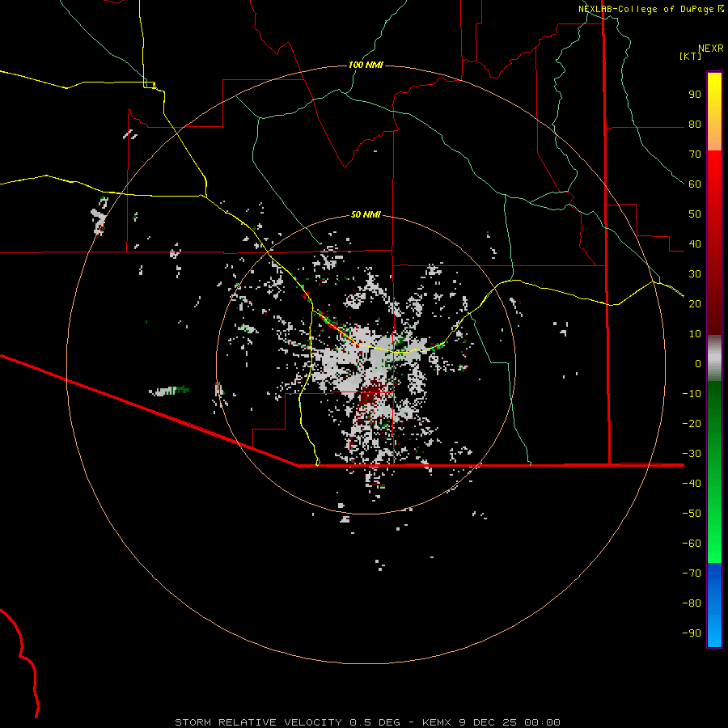Click the 100 NMI range ring label
728x728 pixels.
[x=366, y=65]
